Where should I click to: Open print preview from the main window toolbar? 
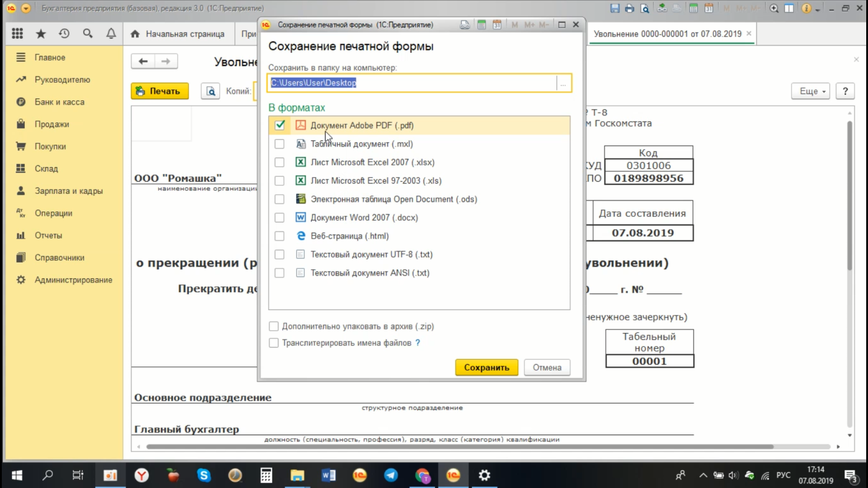[644, 9]
